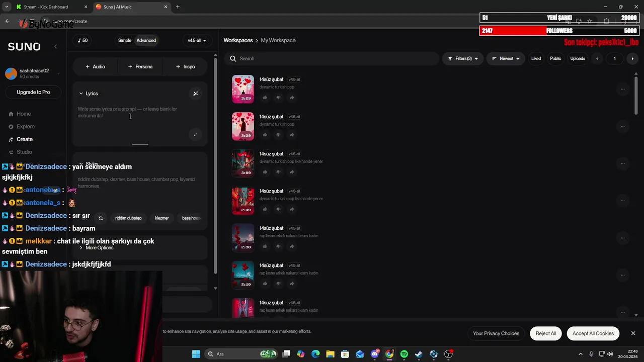
Task: Expand More Options section
Action: coord(96,248)
